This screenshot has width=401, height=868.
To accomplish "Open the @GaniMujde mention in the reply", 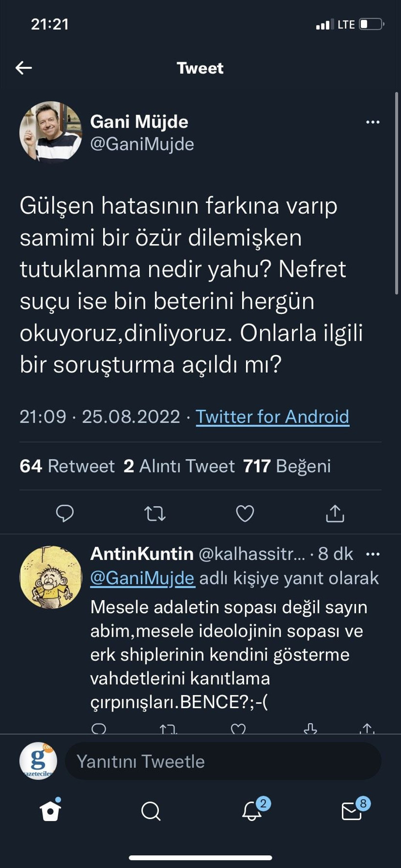I will click(142, 578).
